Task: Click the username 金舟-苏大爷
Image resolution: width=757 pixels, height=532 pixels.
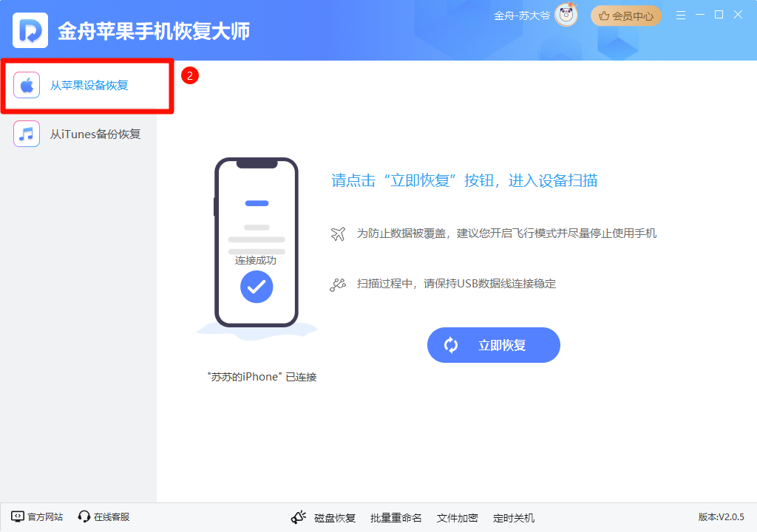Action: tap(521, 16)
